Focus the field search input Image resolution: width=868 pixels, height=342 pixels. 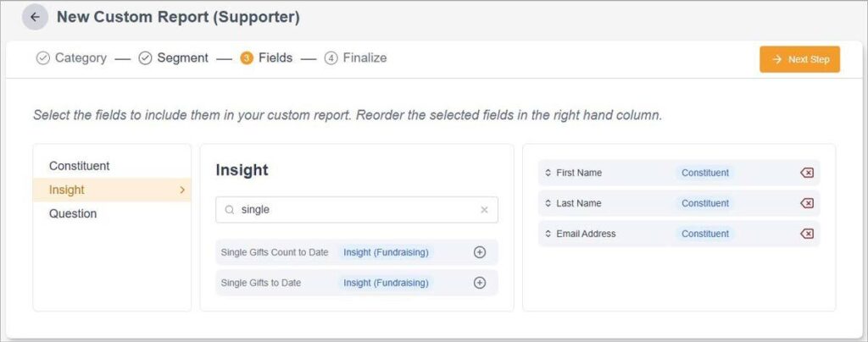[357, 210]
